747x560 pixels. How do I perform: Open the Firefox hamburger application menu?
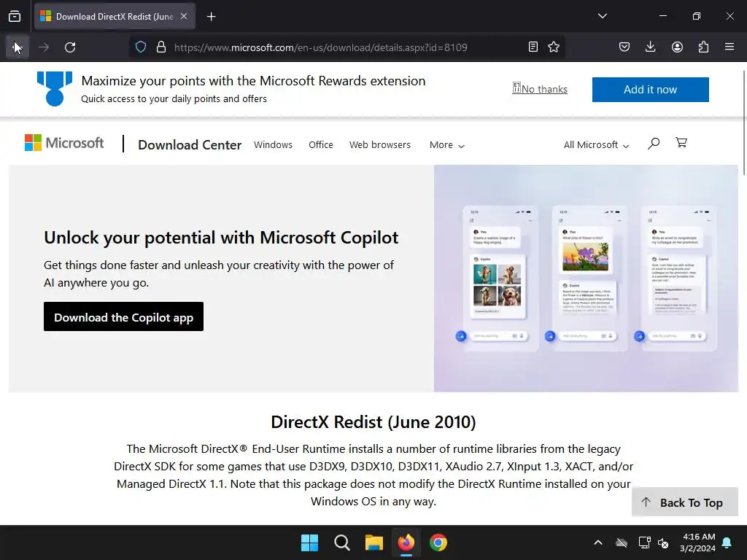729,47
